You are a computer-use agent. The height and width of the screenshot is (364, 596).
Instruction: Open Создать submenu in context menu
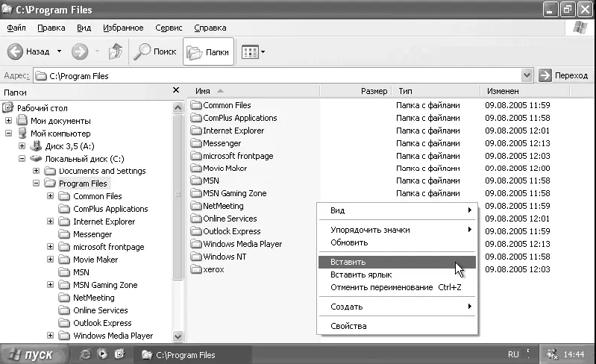397,307
